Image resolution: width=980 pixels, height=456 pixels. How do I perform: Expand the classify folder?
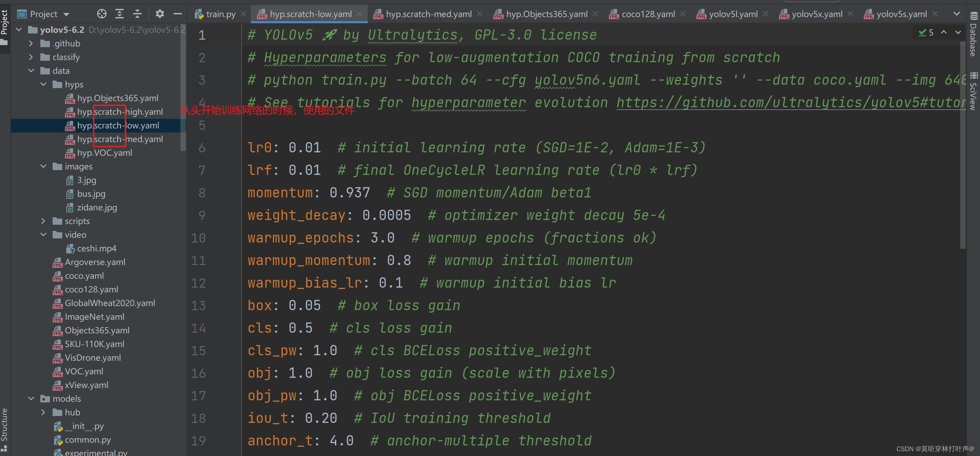(31, 57)
